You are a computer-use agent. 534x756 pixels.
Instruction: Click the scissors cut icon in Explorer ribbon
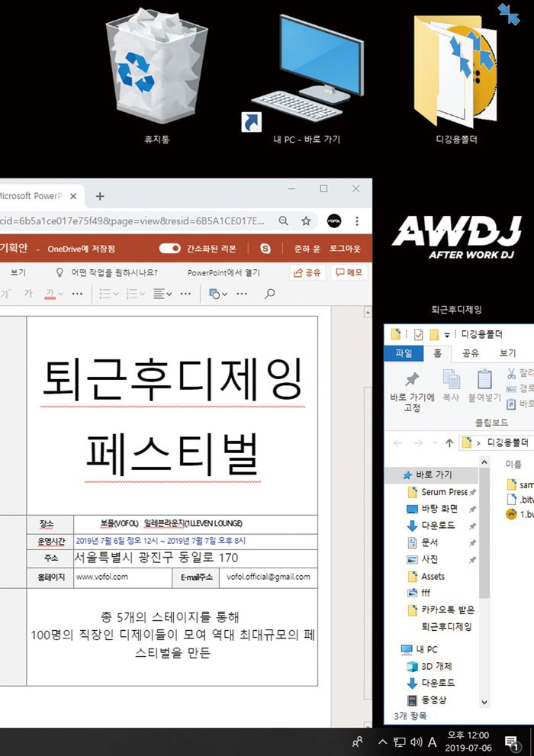coord(511,373)
